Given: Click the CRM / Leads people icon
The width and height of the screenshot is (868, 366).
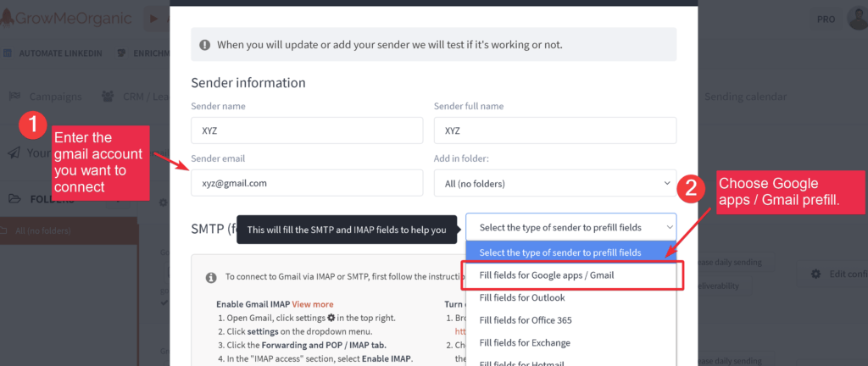Looking at the screenshot, I should pos(108,97).
